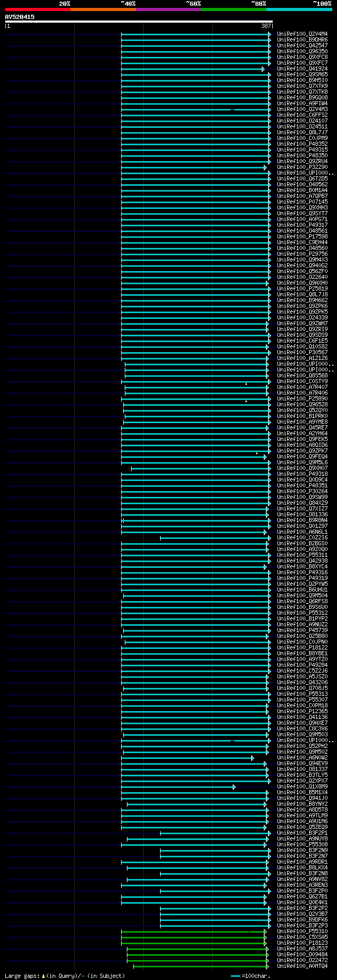Select label UniRef100_Q9XH07
The width and height of the screenshot is (337, 980).
[x=302, y=468]
